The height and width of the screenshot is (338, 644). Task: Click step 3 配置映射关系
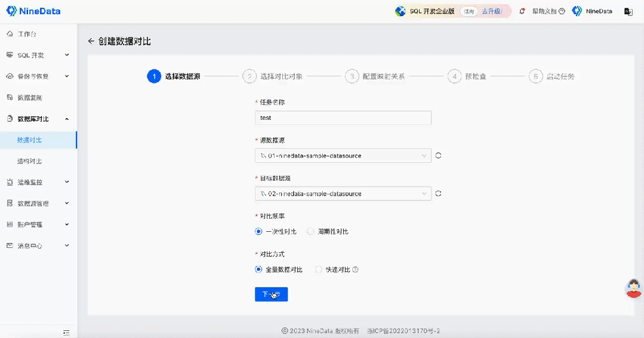[375, 76]
